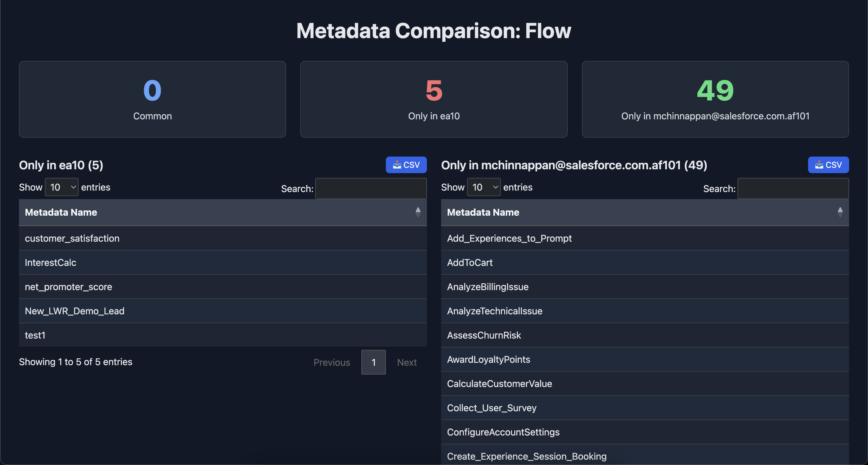Click the CSV download icon for mchinnappan list
The width and height of the screenshot is (868, 465).
tap(828, 165)
